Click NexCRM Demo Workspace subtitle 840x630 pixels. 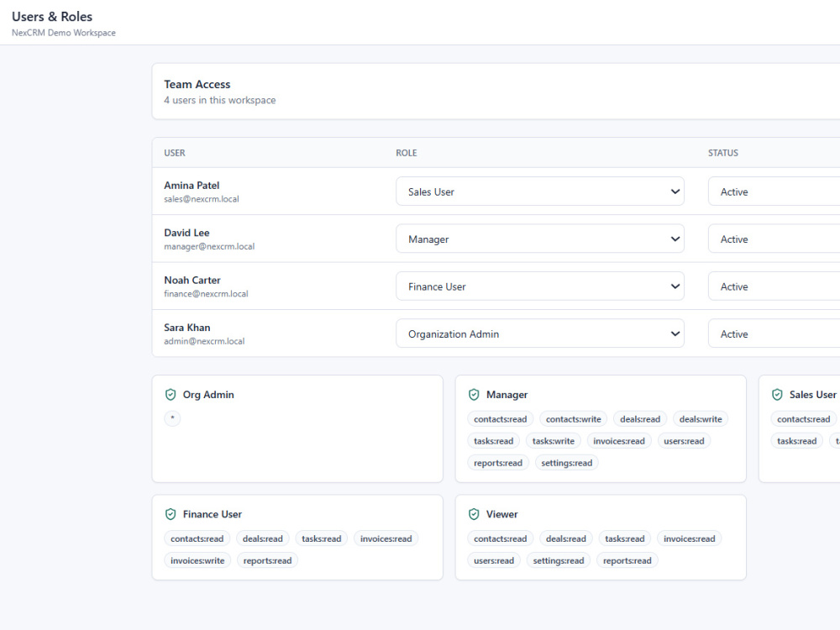click(x=64, y=33)
